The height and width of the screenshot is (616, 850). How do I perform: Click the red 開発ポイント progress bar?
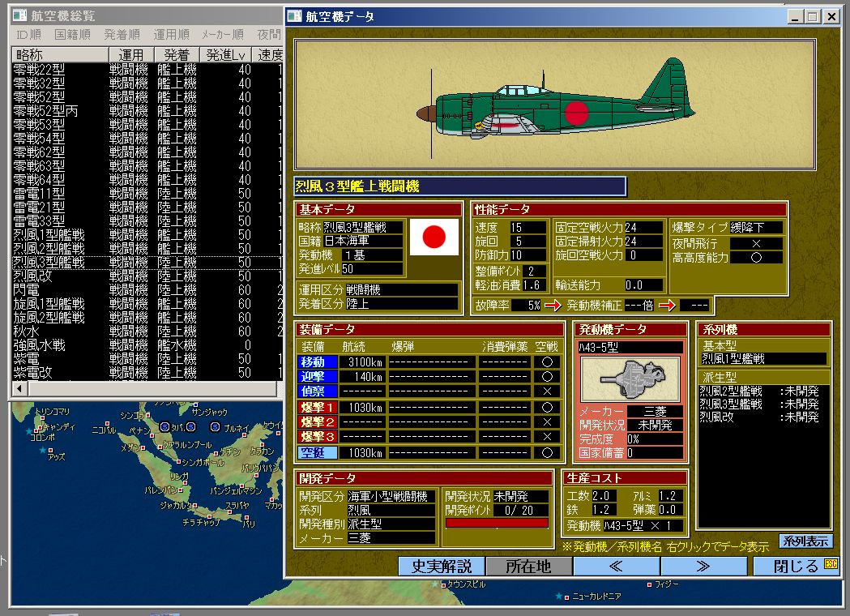pos(496,523)
